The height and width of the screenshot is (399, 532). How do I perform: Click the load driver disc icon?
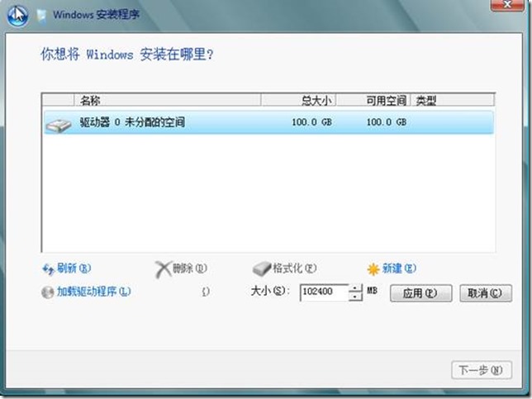[x=48, y=292]
